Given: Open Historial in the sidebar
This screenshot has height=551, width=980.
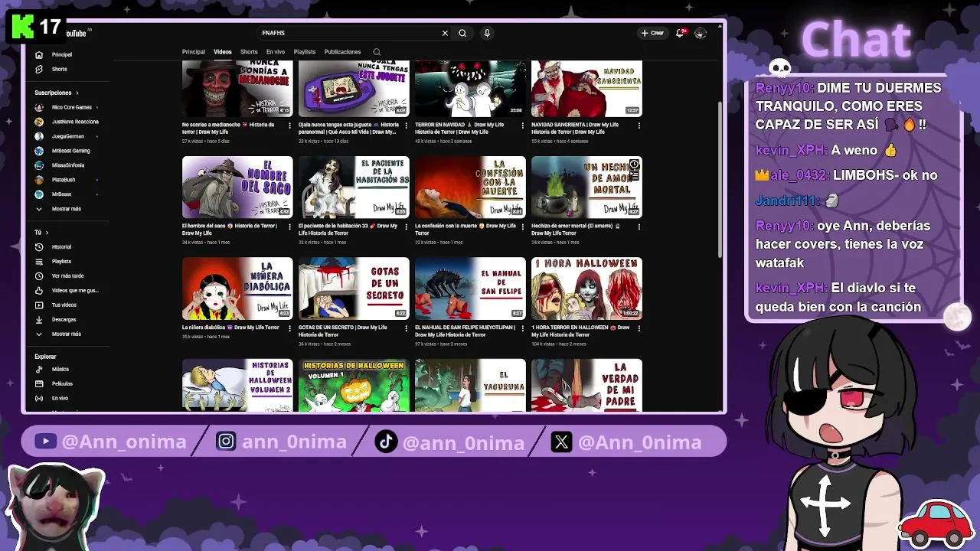Looking at the screenshot, I should click(61, 247).
